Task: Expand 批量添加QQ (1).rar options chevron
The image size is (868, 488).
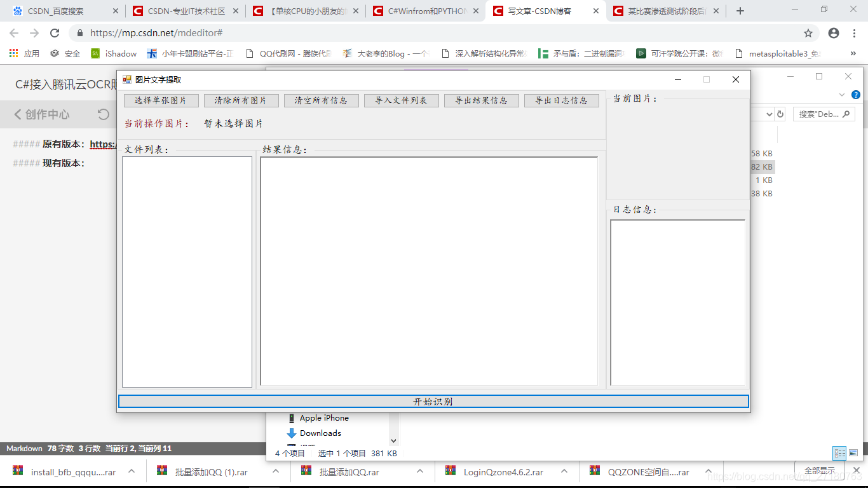Action: pos(276,471)
